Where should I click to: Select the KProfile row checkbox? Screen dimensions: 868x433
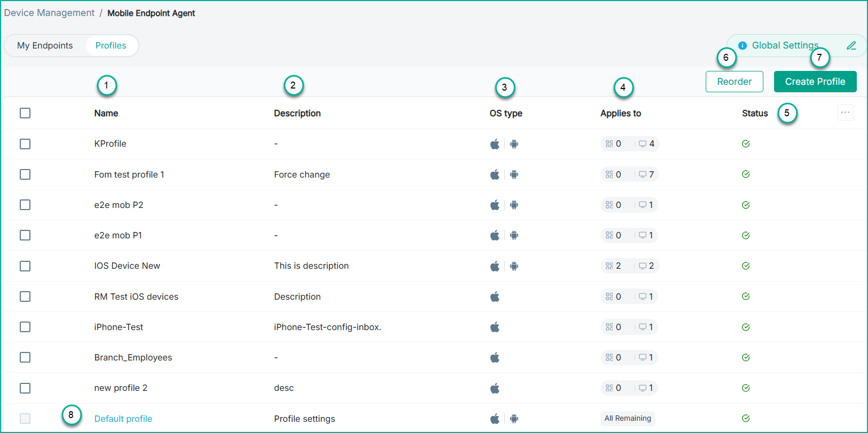pyautogui.click(x=25, y=144)
